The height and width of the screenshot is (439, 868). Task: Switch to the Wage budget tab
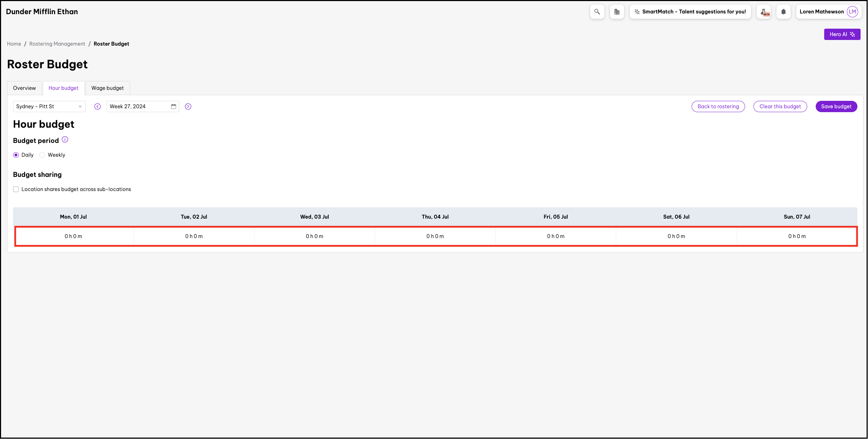click(107, 88)
